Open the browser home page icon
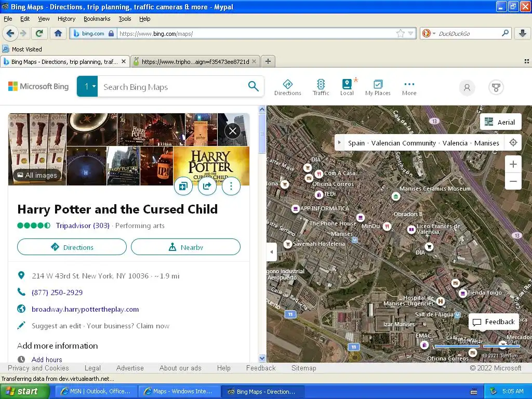This screenshot has height=399, width=532. [58, 33]
